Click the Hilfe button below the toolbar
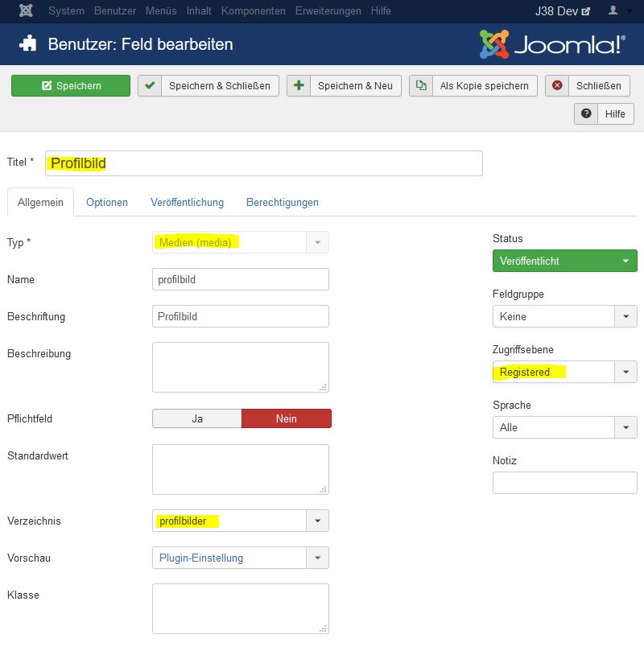The image size is (644, 659). click(x=616, y=113)
